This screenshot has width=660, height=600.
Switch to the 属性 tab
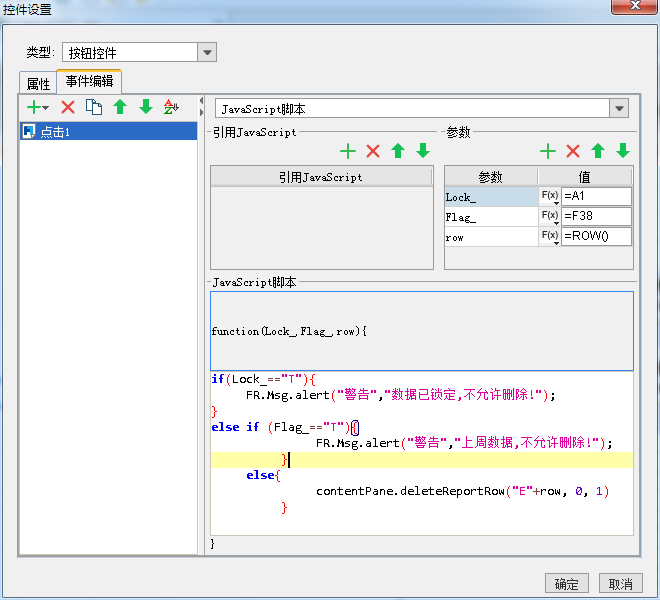(38, 83)
